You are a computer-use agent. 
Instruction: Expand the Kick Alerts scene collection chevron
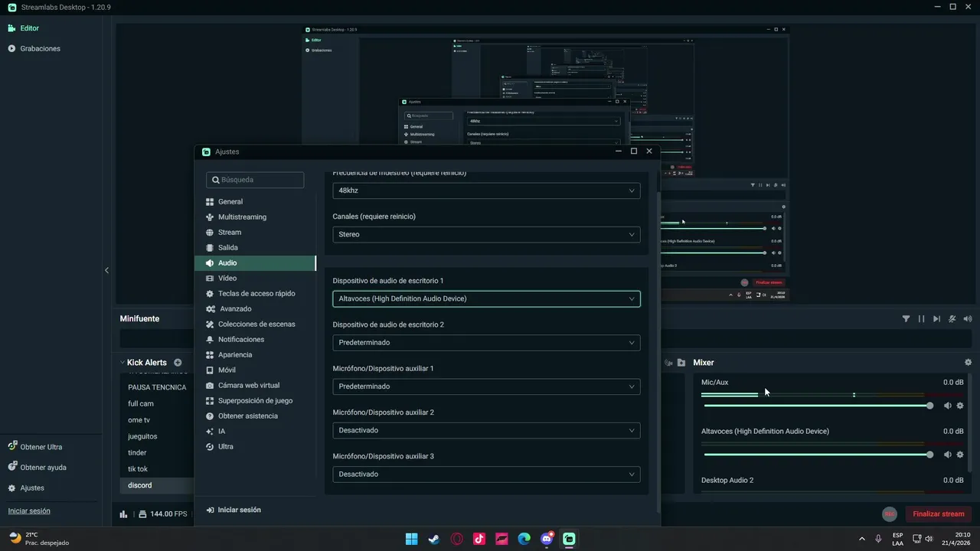pos(122,363)
